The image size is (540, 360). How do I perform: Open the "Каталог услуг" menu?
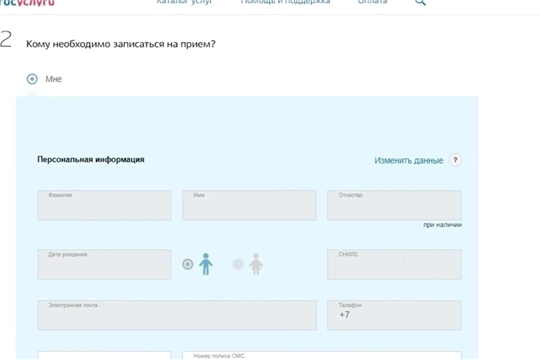point(184,2)
